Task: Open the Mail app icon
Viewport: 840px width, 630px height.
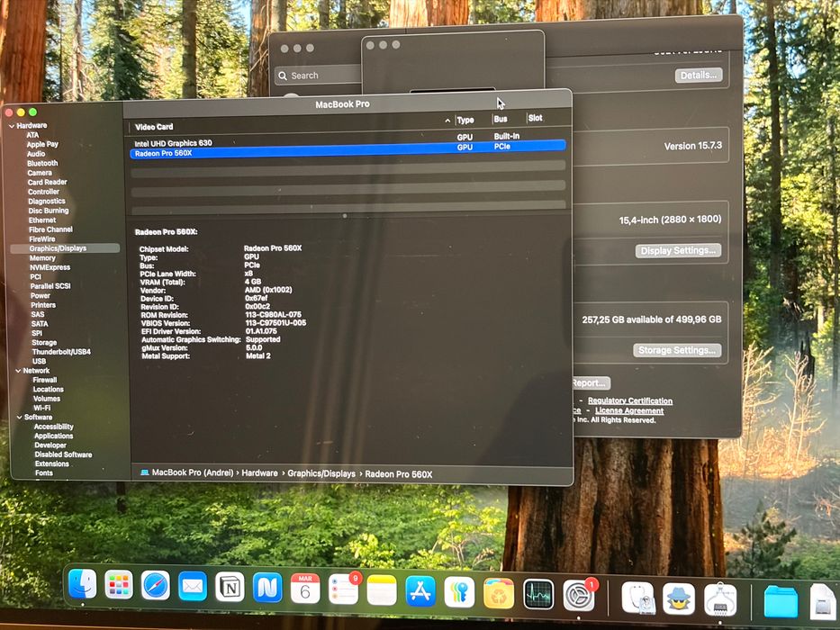Action: point(193,586)
